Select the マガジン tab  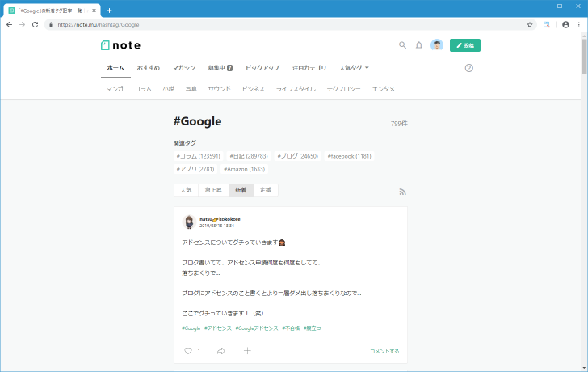pos(184,68)
